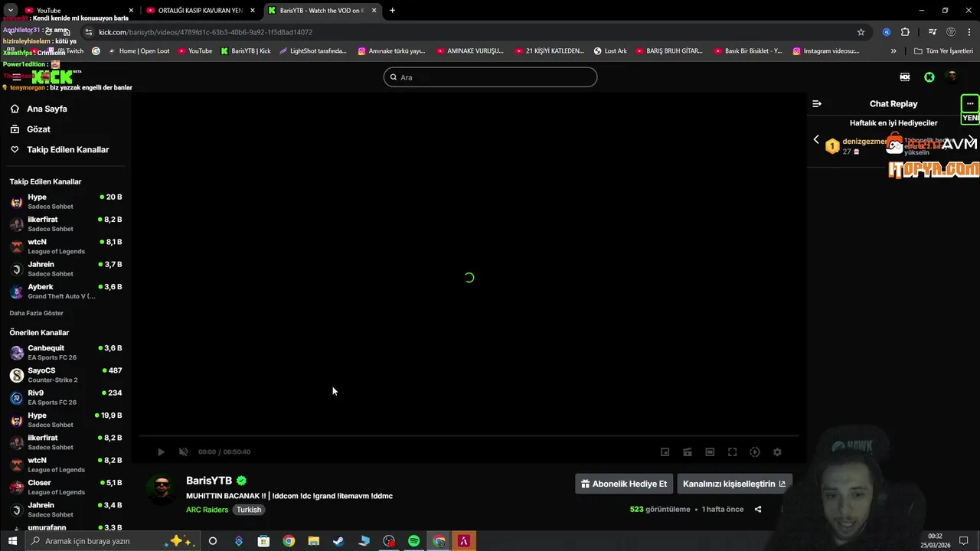This screenshot has width=980, height=551.
Task: Click Kanalınızı kişiselleştirin button
Action: 734,484
